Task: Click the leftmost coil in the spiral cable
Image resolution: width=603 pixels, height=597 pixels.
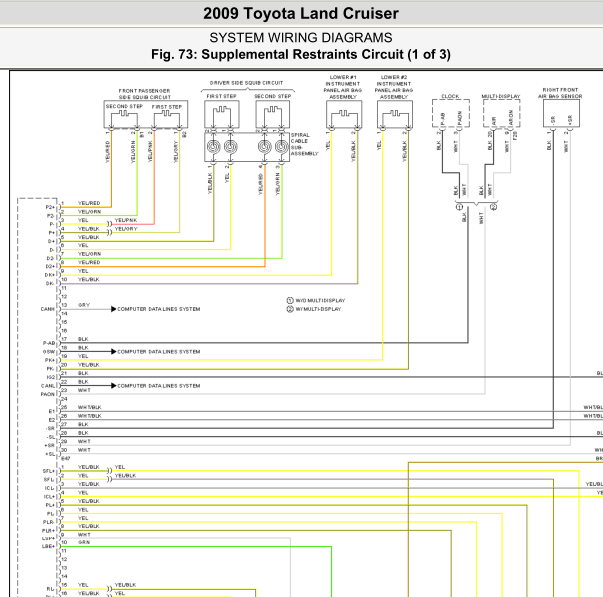Action: pos(214,147)
